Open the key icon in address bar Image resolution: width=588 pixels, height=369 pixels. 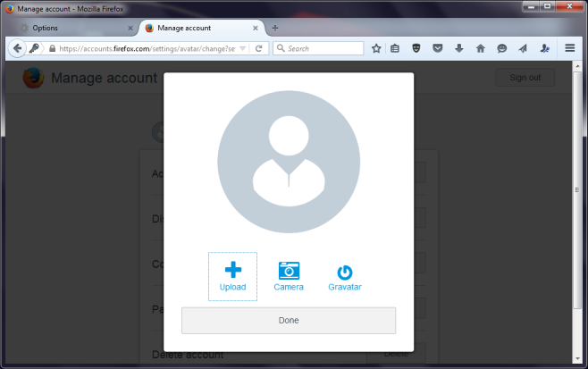point(34,48)
